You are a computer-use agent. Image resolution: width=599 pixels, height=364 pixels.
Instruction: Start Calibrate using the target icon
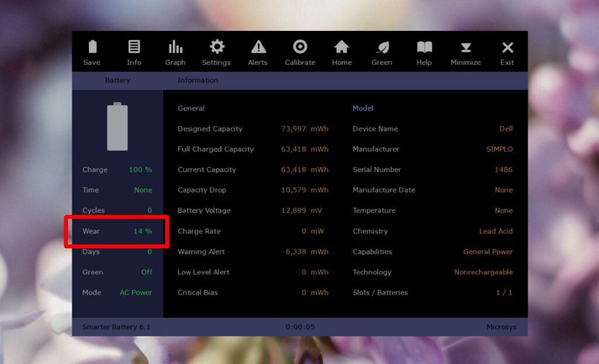pyautogui.click(x=299, y=51)
